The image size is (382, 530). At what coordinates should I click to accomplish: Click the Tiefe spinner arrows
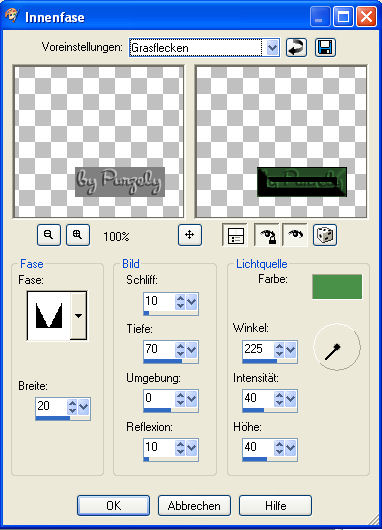tap(180, 350)
